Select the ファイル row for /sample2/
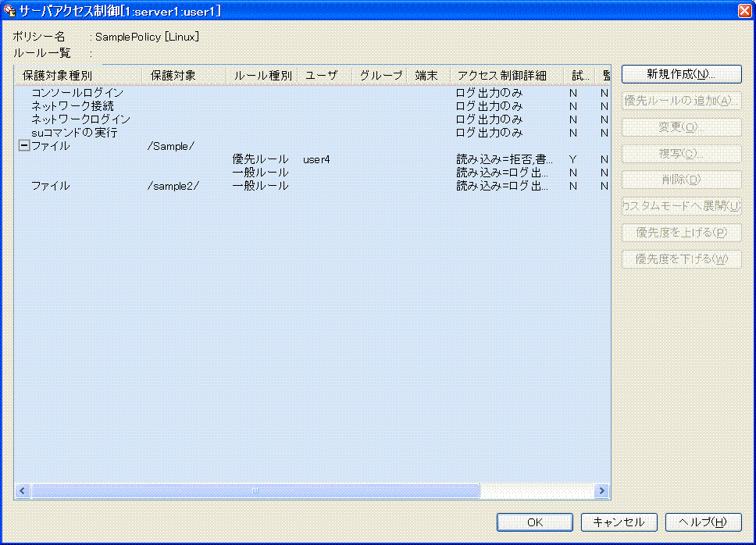756x545 pixels. coord(312,186)
